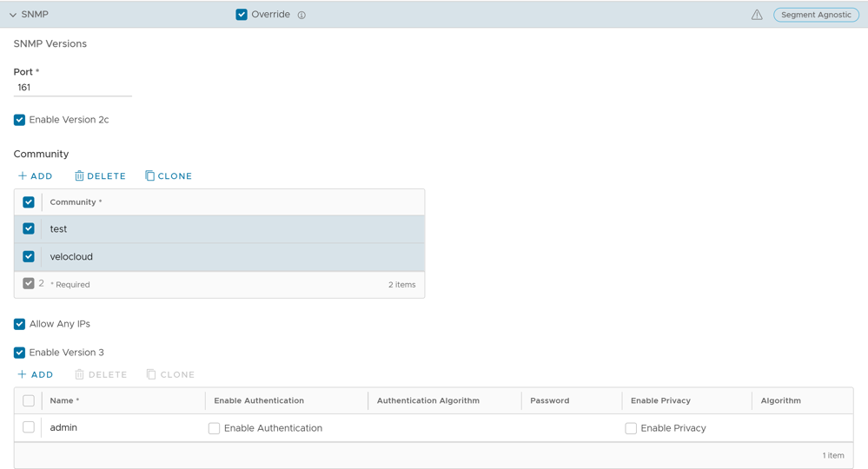The height and width of the screenshot is (469, 868).
Task: Add a new Version 3 user
Action: (x=36, y=375)
